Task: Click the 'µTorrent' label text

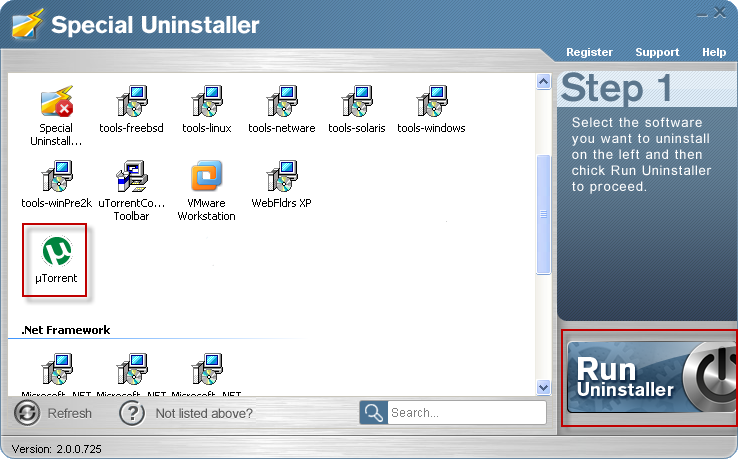Action: [56, 278]
